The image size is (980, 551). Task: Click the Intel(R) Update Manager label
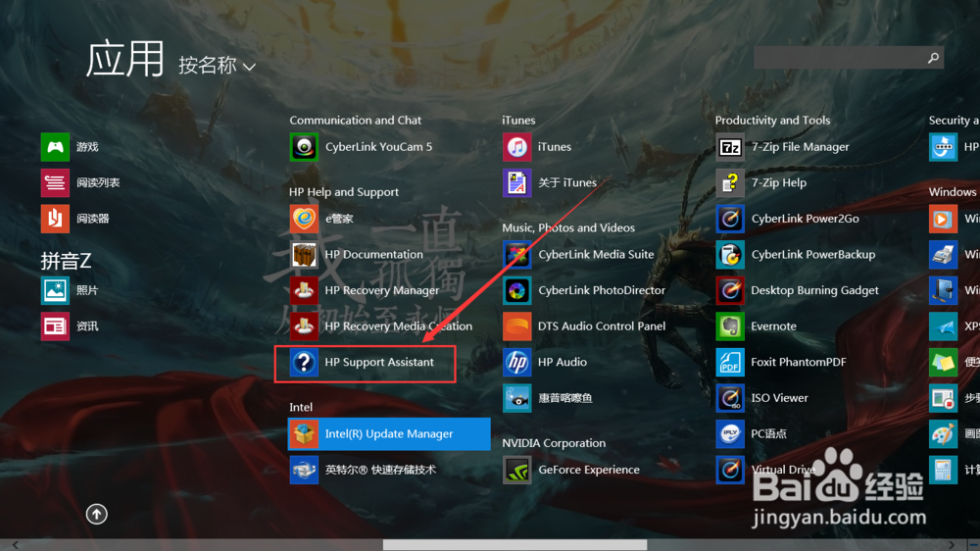(x=389, y=434)
